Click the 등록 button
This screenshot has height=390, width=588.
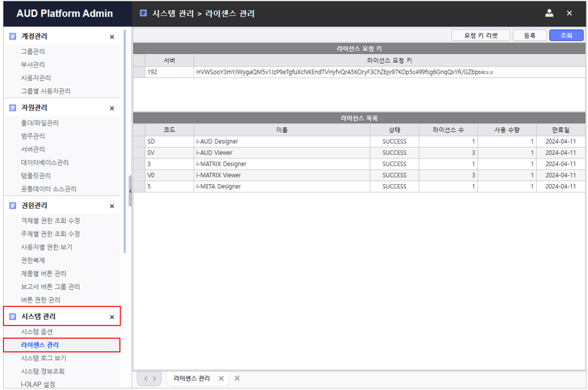click(530, 35)
